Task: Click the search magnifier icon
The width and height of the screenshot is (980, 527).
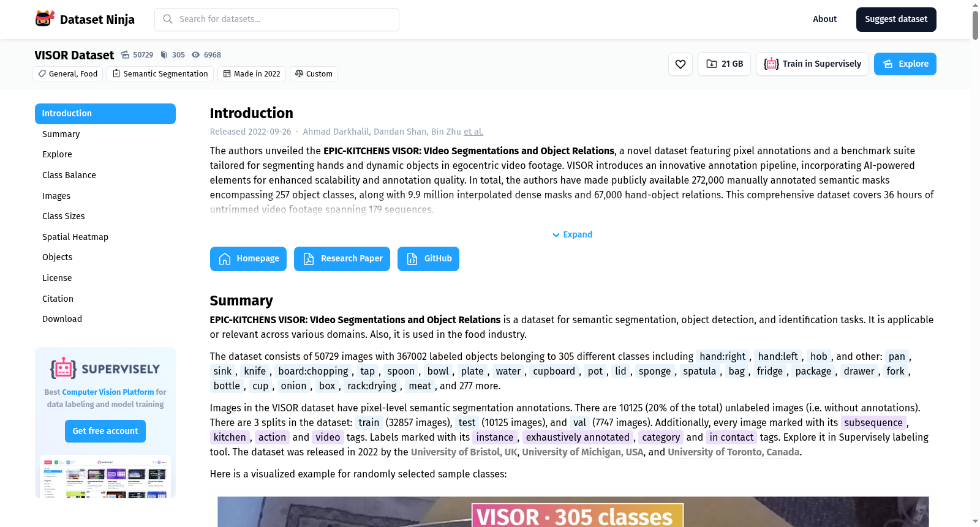Action: coord(167,19)
